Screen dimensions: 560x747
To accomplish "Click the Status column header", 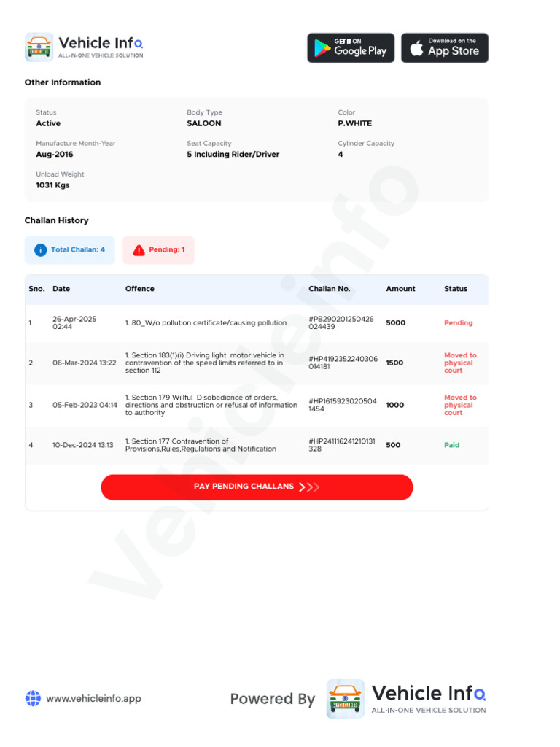I will point(456,289).
